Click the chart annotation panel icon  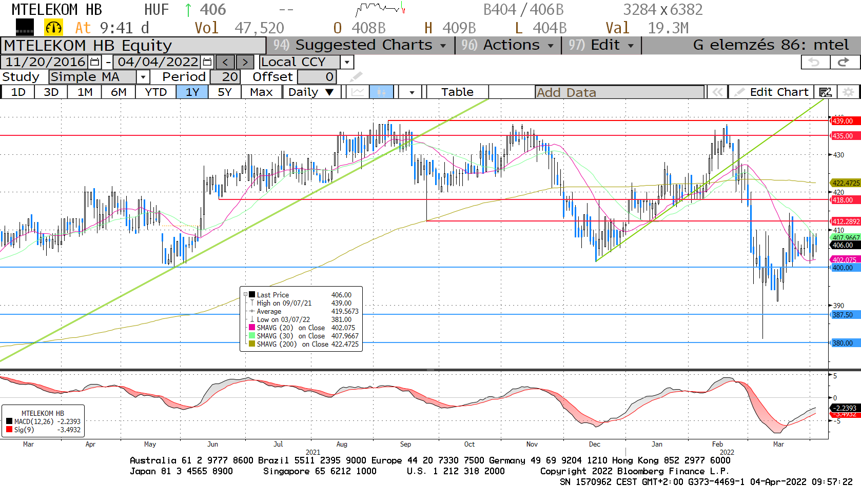click(x=825, y=92)
